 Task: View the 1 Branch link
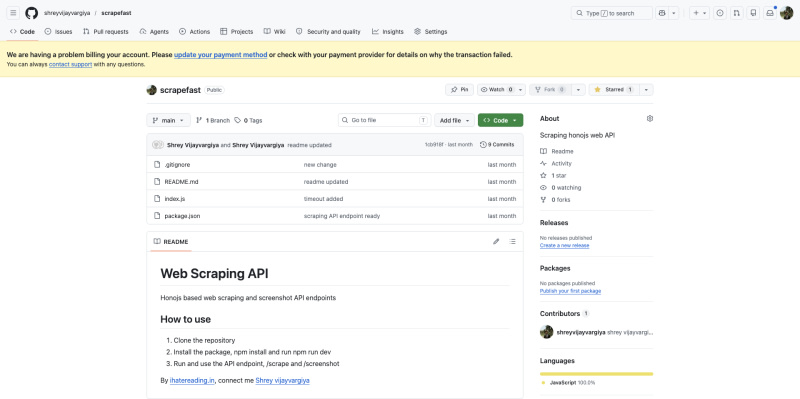[x=213, y=120]
